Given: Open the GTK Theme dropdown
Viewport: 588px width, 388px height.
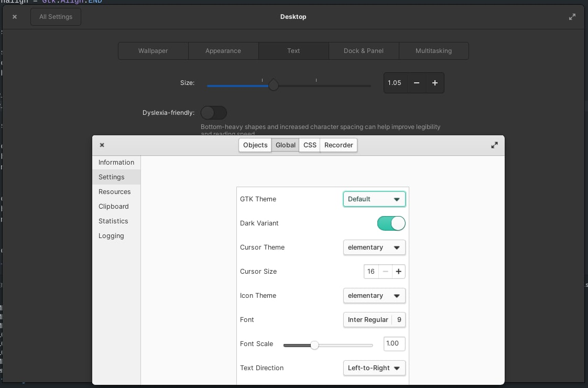Looking at the screenshot, I should (x=374, y=199).
